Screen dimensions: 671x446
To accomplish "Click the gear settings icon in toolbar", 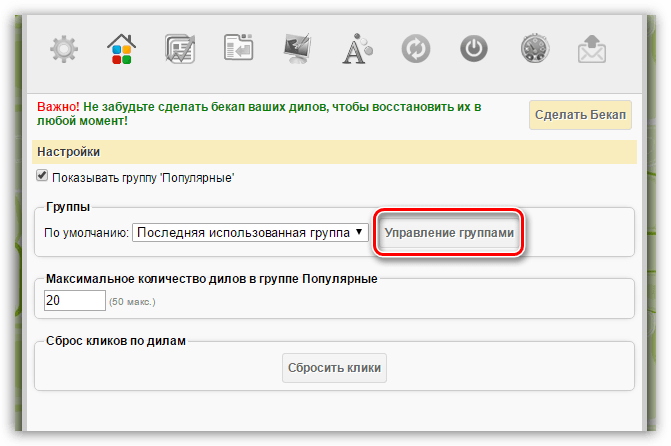I will pos(64,48).
